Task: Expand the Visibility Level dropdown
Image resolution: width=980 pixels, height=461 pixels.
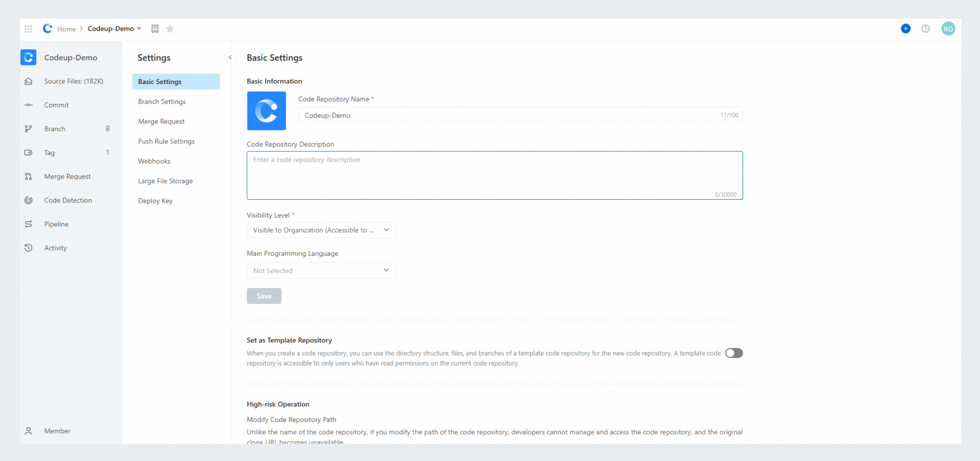Action: click(321, 230)
